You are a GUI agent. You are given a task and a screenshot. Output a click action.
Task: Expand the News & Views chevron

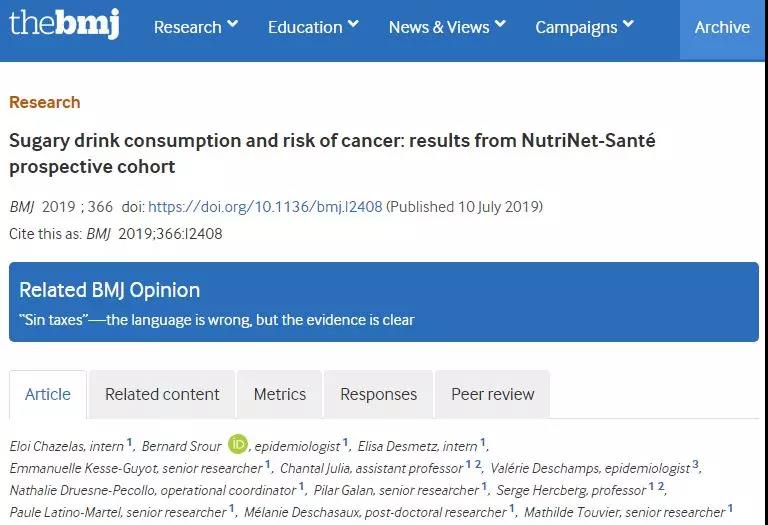point(500,24)
